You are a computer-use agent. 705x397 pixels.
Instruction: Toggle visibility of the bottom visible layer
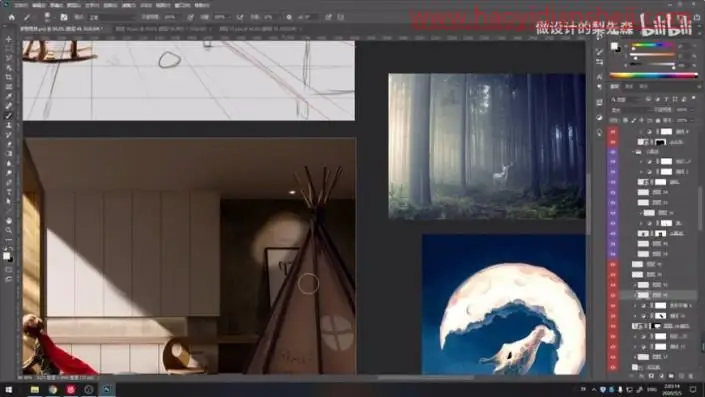pyautogui.click(x=612, y=367)
